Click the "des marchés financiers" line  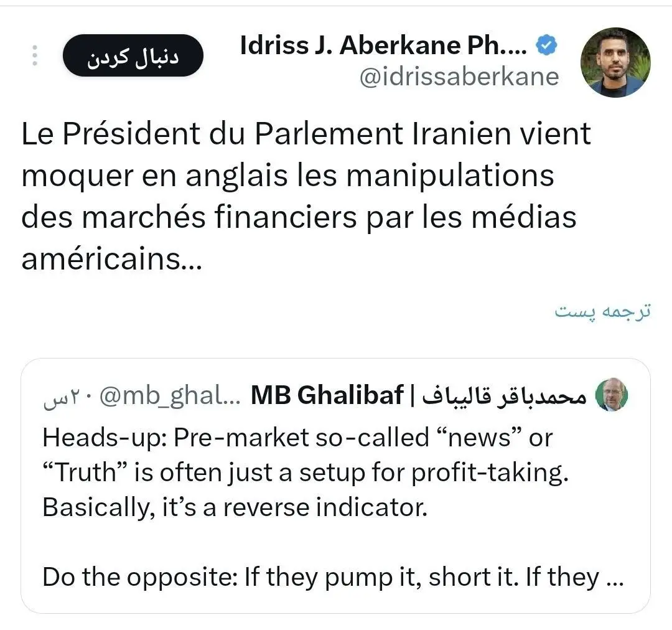coord(299,217)
